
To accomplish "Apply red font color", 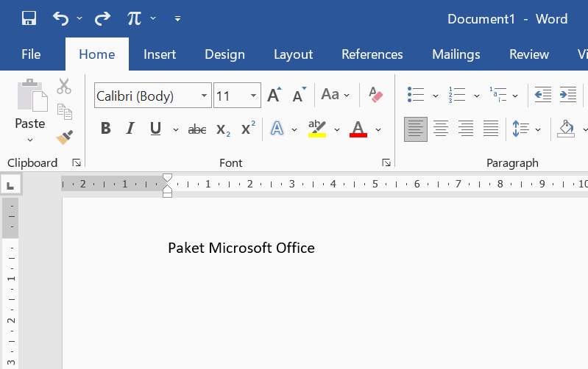I will click(x=358, y=129).
